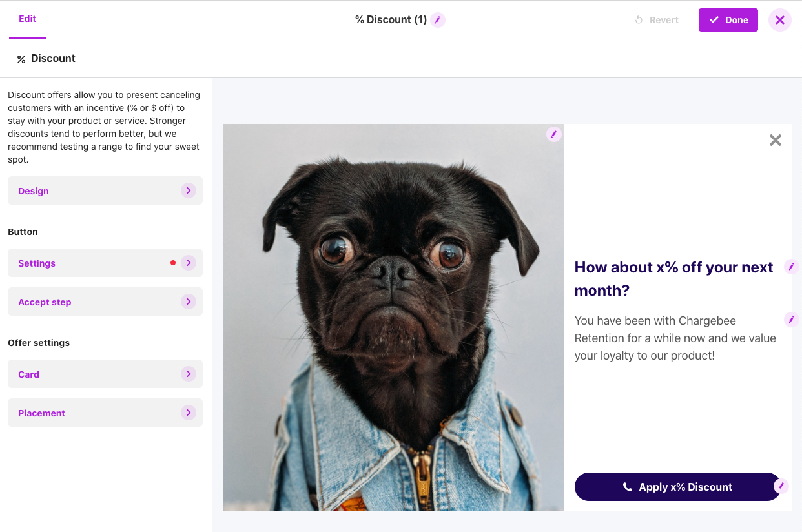Switch to the Edit tab
Image resolution: width=802 pixels, height=532 pixels.
pos(27,19)
